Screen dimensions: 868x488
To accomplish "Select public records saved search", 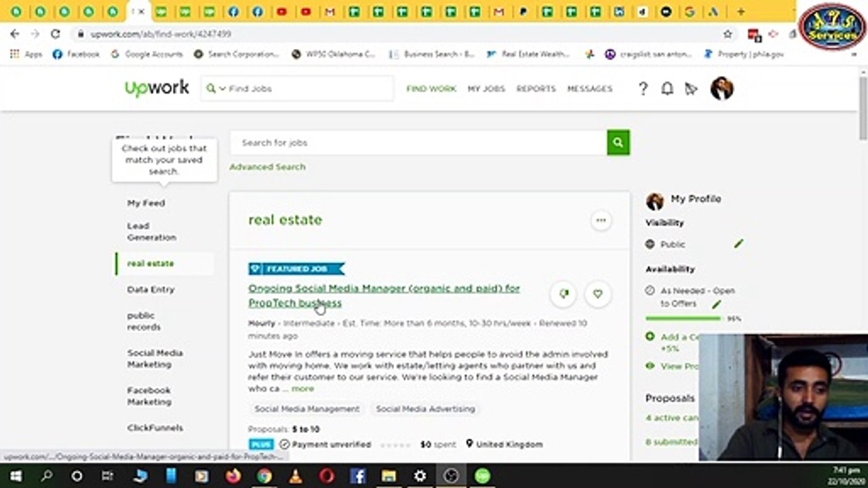I will pyautogui.click(x=144, y=321).
